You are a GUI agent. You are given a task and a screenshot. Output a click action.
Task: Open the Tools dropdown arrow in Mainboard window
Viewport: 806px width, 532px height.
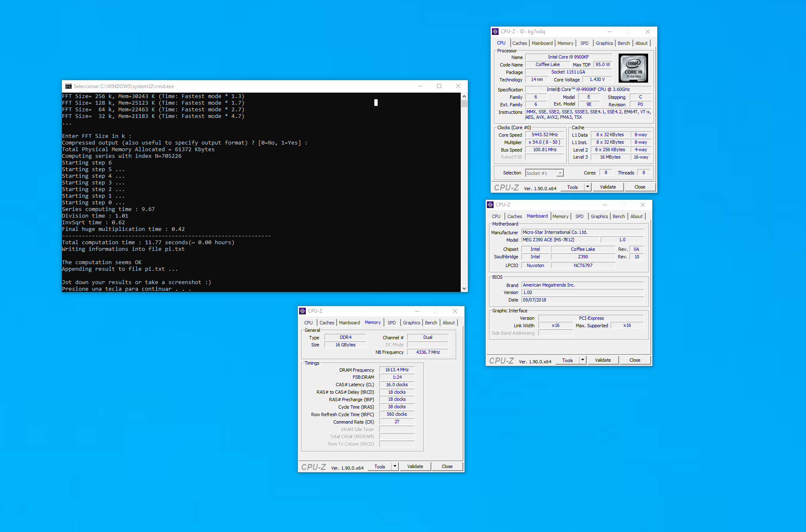tap(582, 360)
